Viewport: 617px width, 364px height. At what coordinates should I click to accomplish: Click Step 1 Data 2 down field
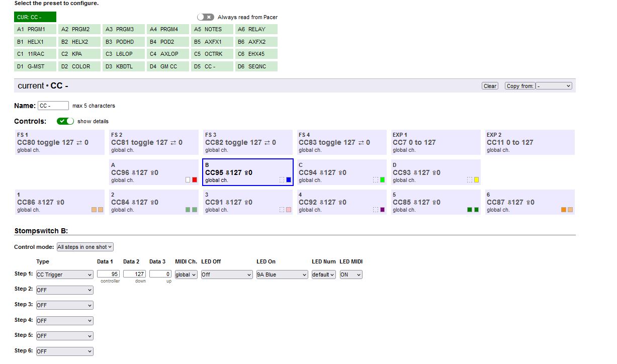pos(134,275)
